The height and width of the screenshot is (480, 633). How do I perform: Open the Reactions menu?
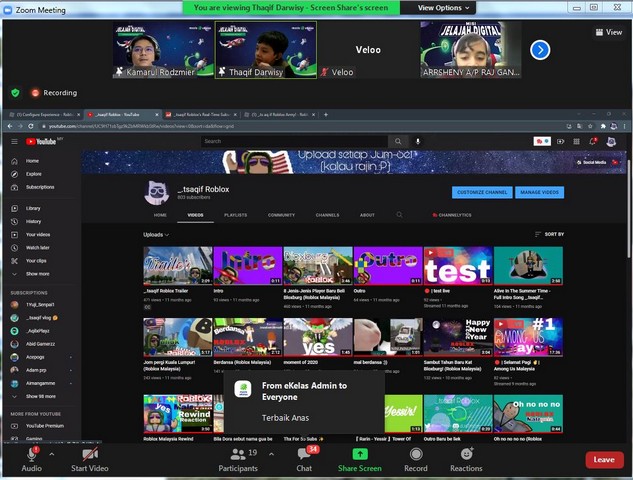[466, 456]
